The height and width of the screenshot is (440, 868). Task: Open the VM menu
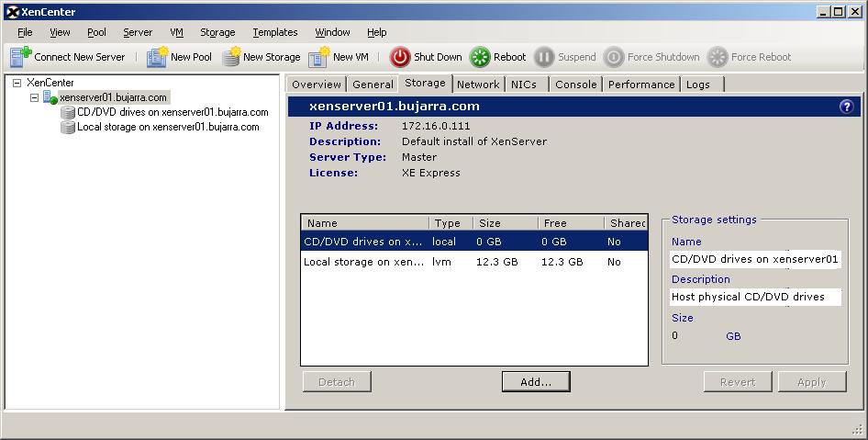[x=176, y=32]
